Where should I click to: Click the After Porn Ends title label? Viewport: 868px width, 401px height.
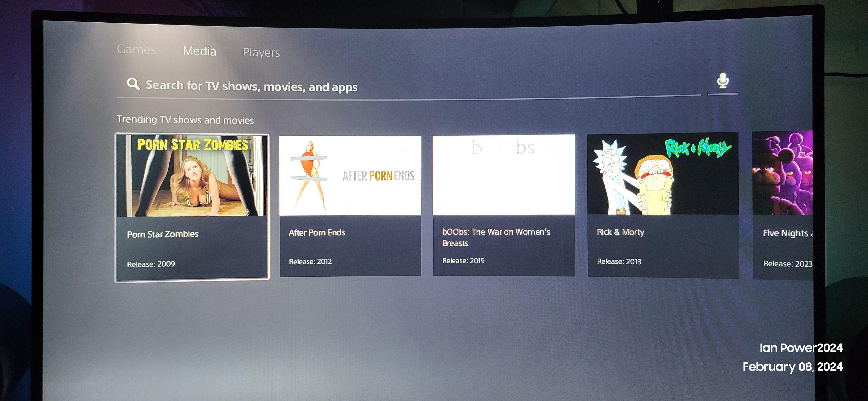[x=317, y=233]
